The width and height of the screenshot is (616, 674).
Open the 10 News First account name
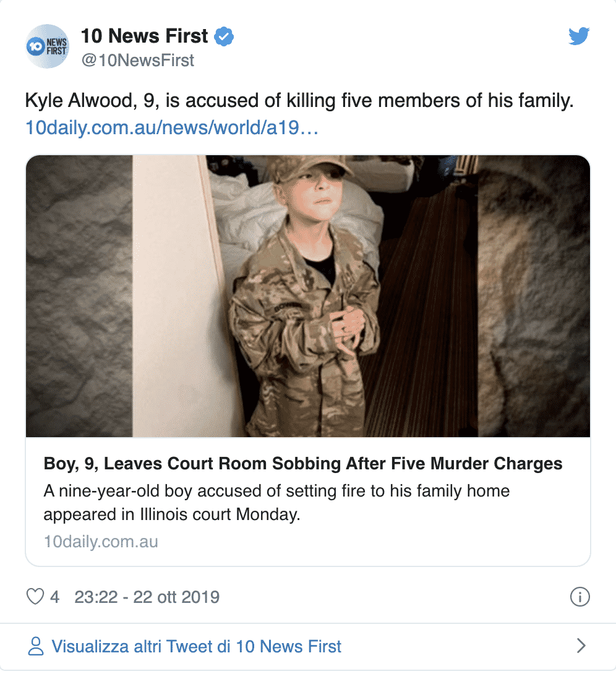[x=145, y=36]
